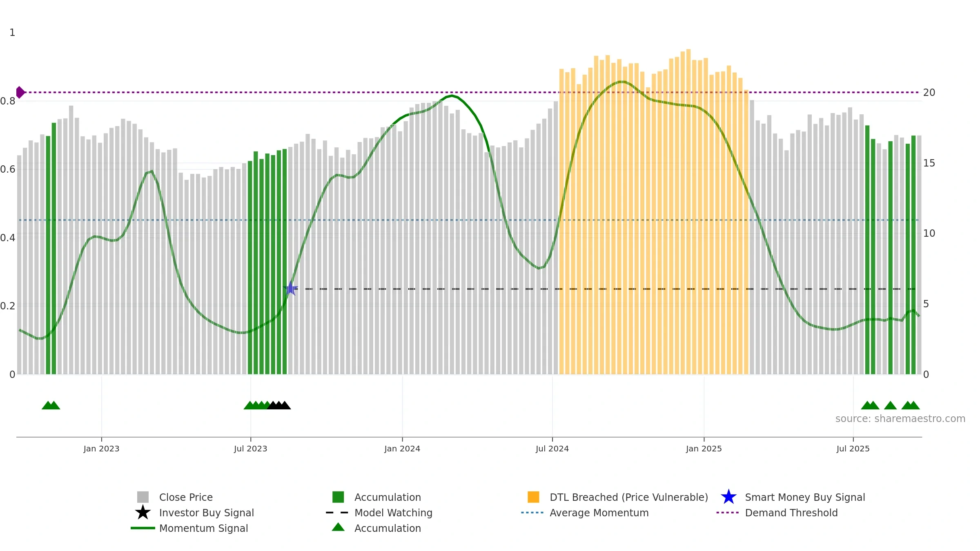Image resolution: width=980 pixels, height=551 pixels.
Task: Click the Jul 2024 axis label
Action: (x=552, y=449)
